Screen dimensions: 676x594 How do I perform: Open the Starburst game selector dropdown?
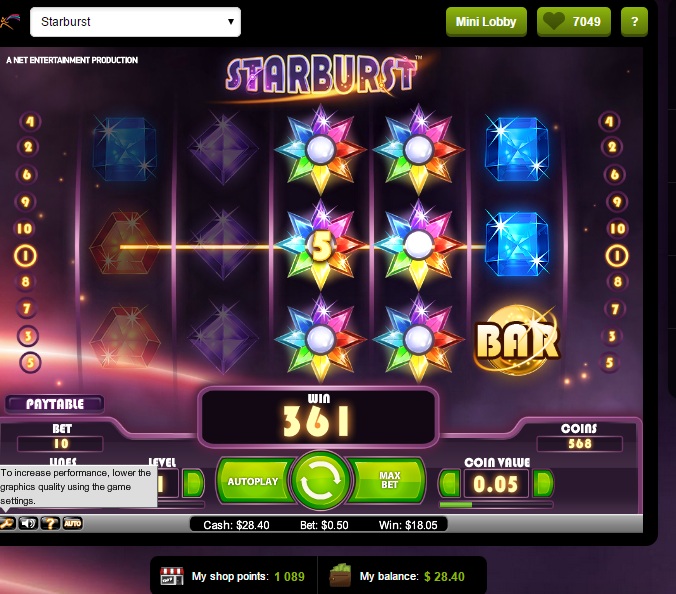click(135, 22)
